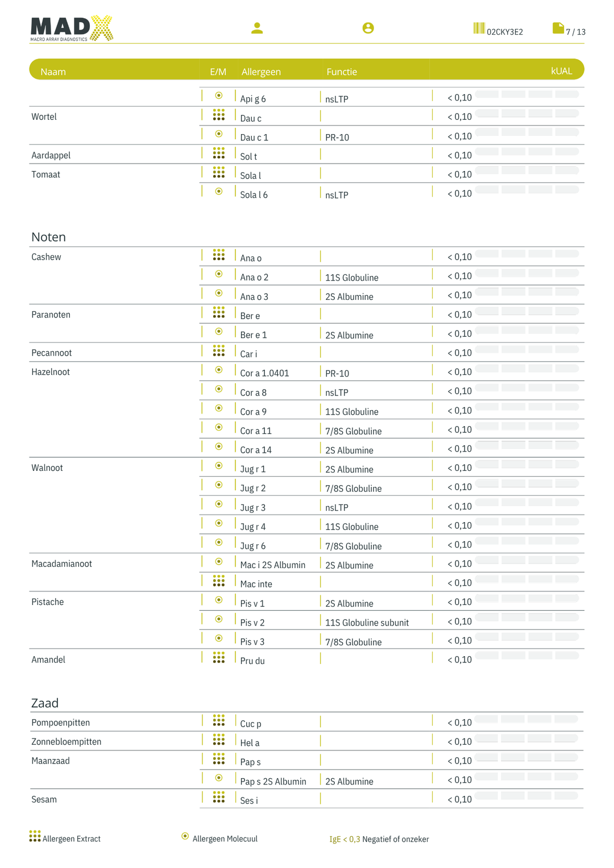The width and height of the screenshot is (614, 868).
Task: Click the Allergeen column header
Action: (261, 72)
